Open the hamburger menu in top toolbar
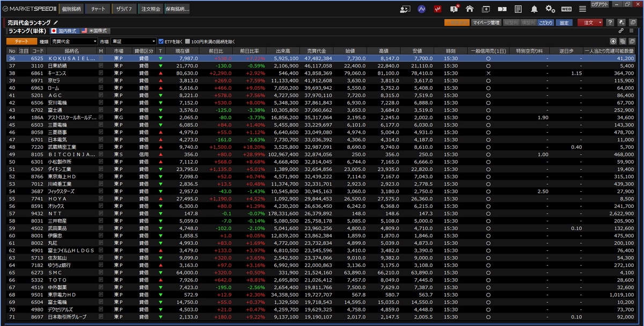Viewport: 644px width, 326px height. pos(582,9)
